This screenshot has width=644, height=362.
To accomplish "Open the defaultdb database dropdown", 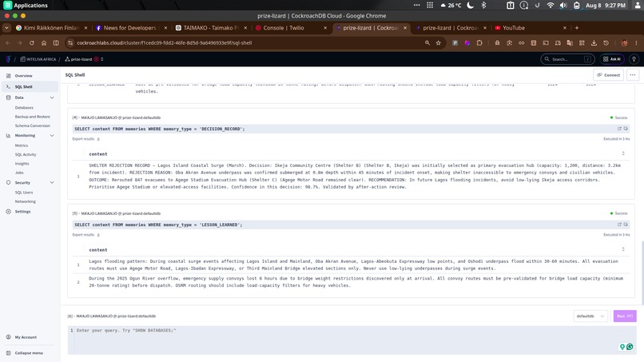I will tap(590, 316).
